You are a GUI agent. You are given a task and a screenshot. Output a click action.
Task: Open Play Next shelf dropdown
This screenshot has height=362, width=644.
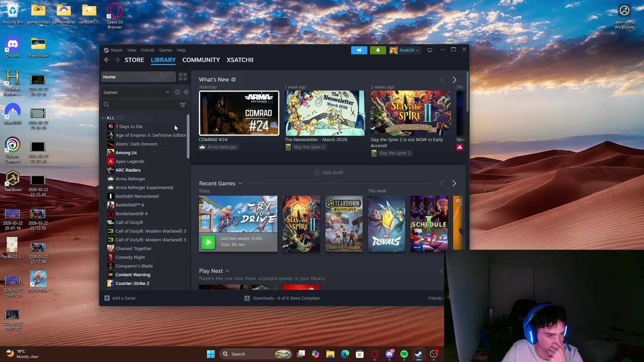tap(227, 271)
